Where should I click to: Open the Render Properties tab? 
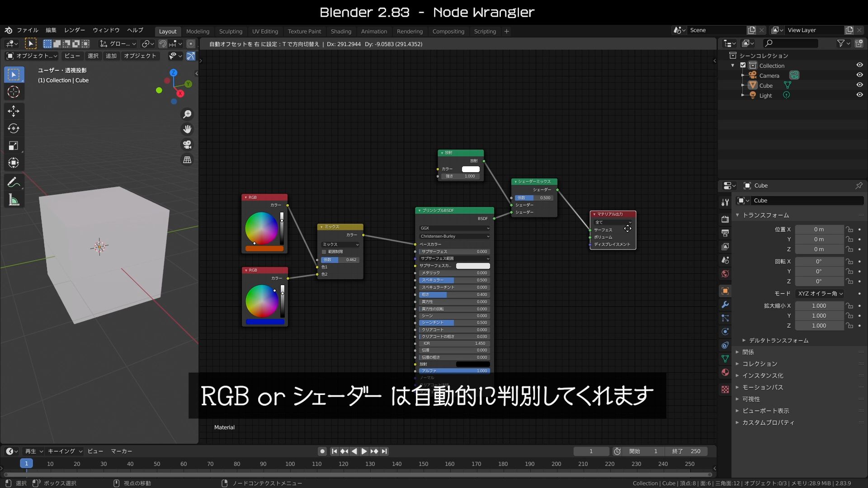pyautogui.click(x=725, y=219)
